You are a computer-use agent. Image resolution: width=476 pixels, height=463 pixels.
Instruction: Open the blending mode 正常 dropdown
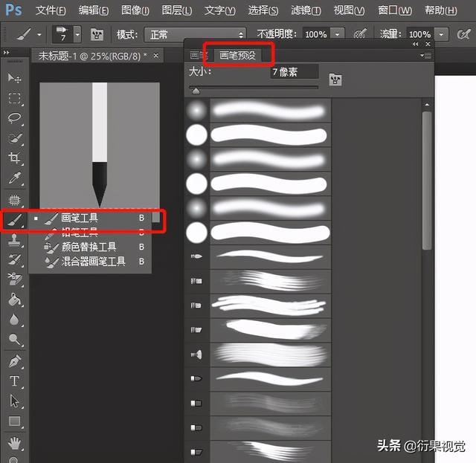pyautogui.click(x=195, y=34)
